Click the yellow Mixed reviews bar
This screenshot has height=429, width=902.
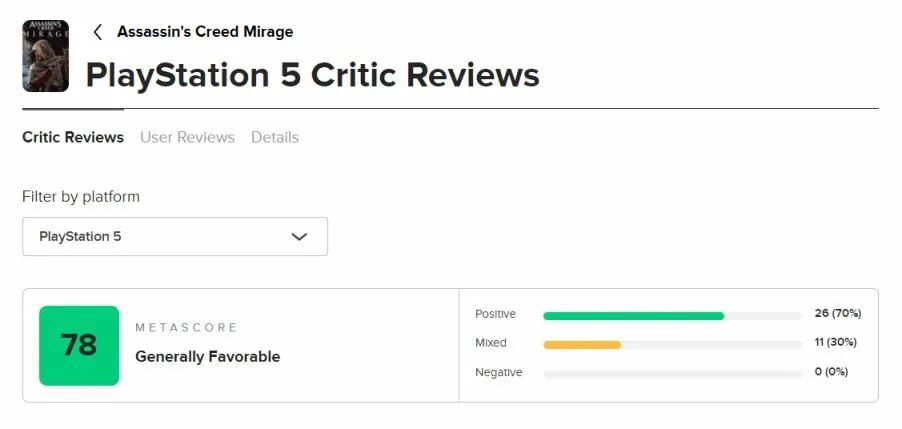(x=582, y=344)
